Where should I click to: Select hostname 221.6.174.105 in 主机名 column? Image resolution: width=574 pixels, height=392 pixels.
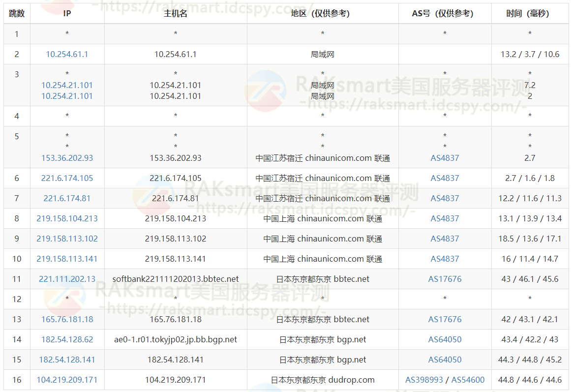point(176,178)
